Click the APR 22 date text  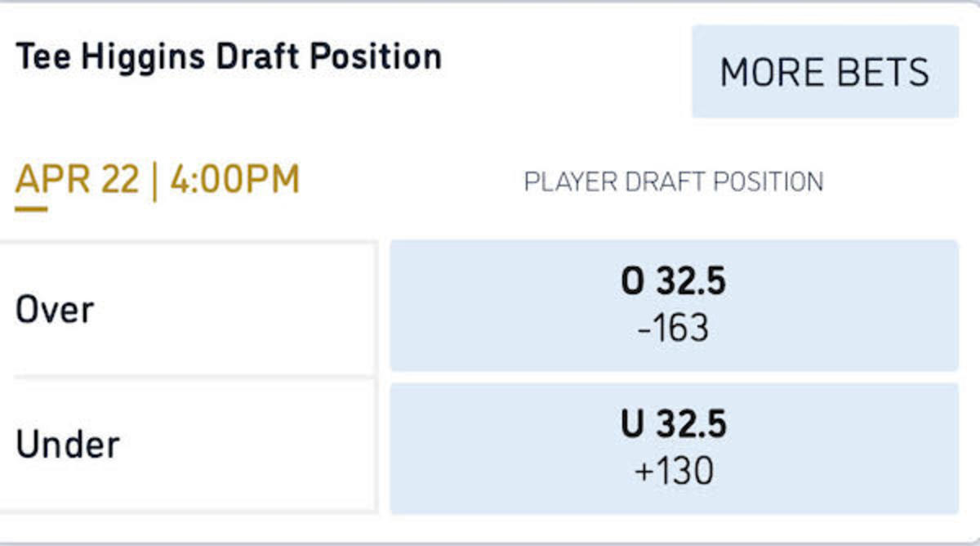point(77,180)
